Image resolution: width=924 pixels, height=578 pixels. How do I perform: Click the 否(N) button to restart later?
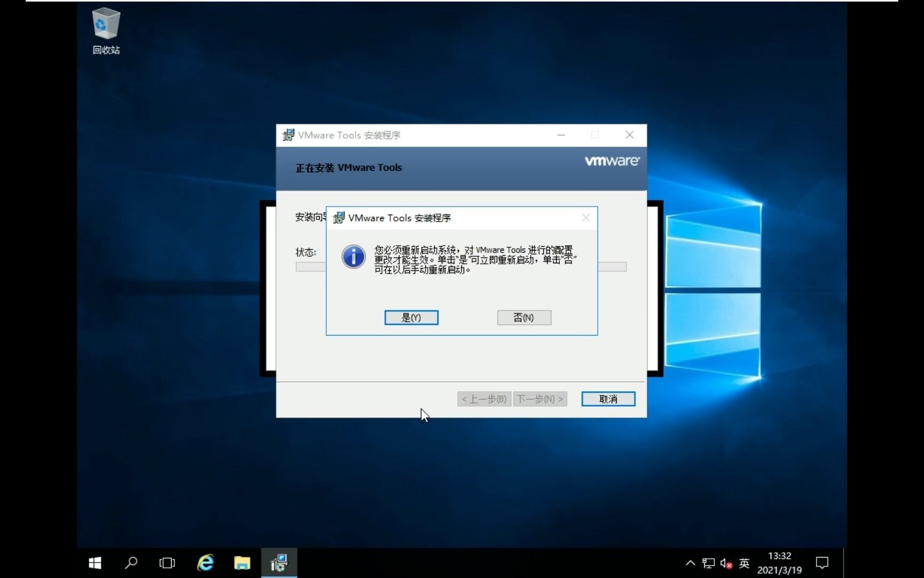pos(524,317)
